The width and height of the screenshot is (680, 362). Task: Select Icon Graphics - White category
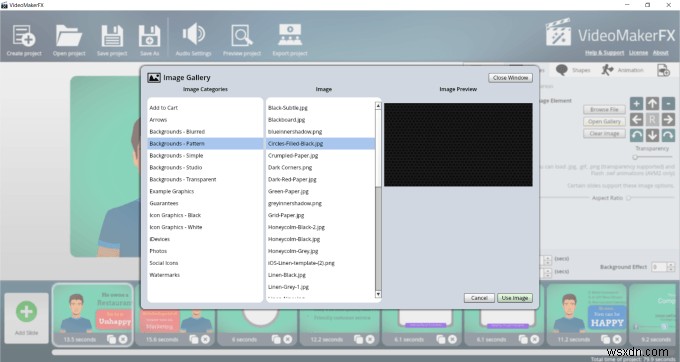point(205,227)
